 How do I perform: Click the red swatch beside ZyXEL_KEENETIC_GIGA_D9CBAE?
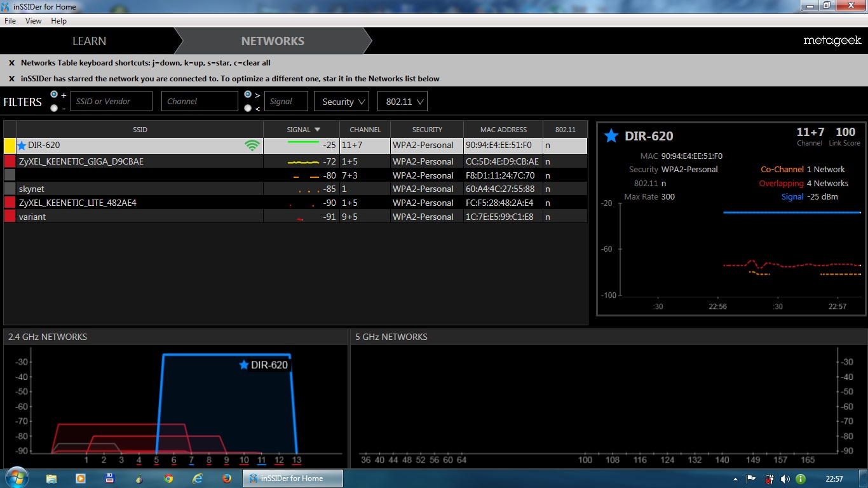point(10,161)
